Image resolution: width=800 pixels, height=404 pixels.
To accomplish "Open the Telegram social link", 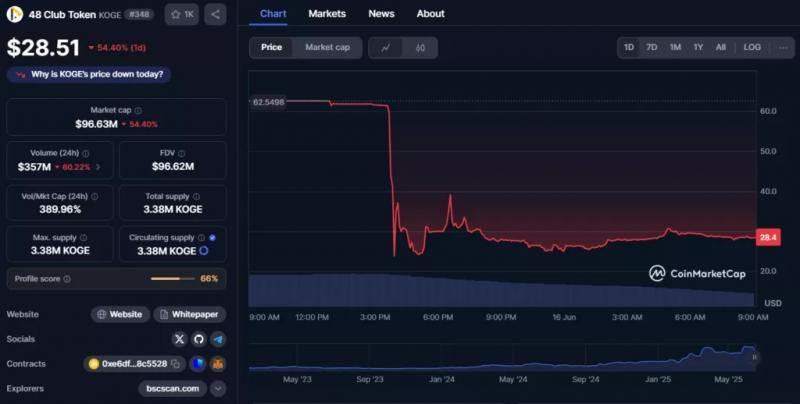I will pos(218,339).
